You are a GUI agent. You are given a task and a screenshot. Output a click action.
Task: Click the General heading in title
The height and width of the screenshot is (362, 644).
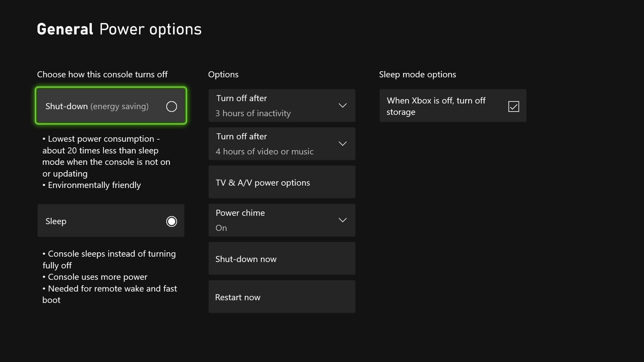pos(65,29)
